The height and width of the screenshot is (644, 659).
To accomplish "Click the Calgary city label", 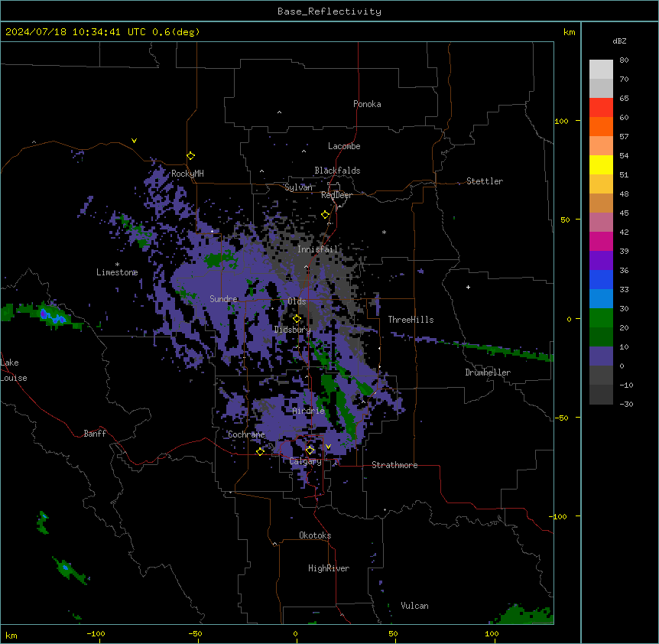I will point(305,461).
